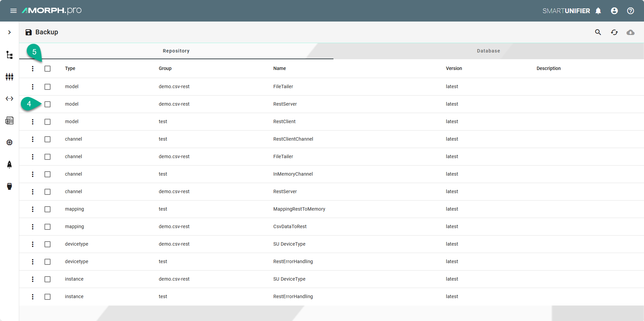Open the help question mark icon
Viewport: 644px width, 321px height.
[x=631, y=11]
